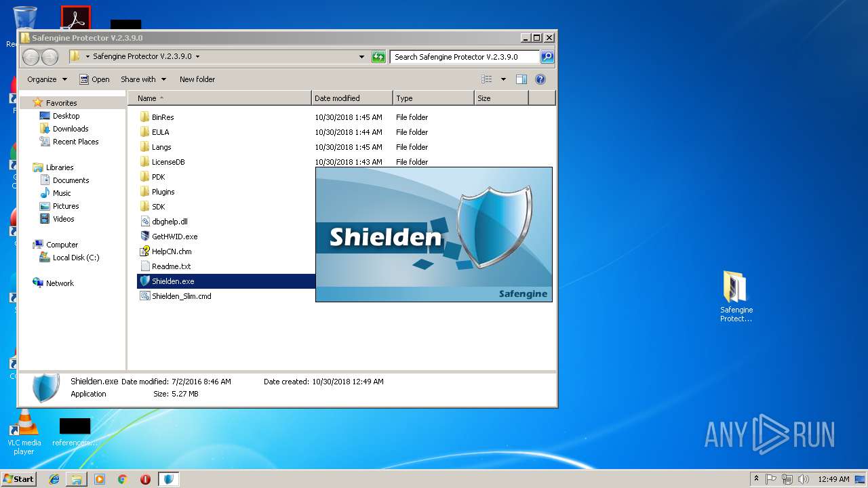Image resolution: width=868 pixels, height=488 pixels.
Task: Launch Opera from the taskbar
Action: coord(145,479)
